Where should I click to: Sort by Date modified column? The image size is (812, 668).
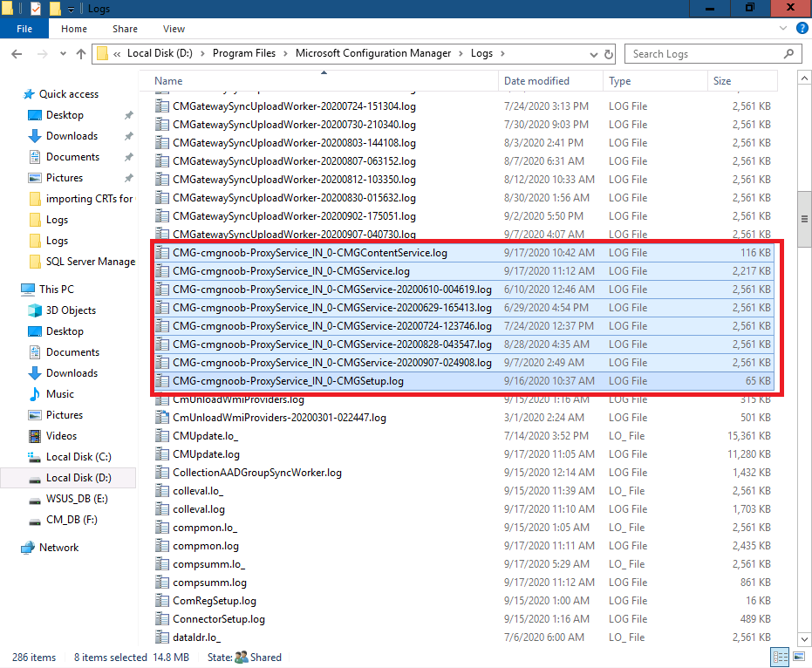[551, 81]
